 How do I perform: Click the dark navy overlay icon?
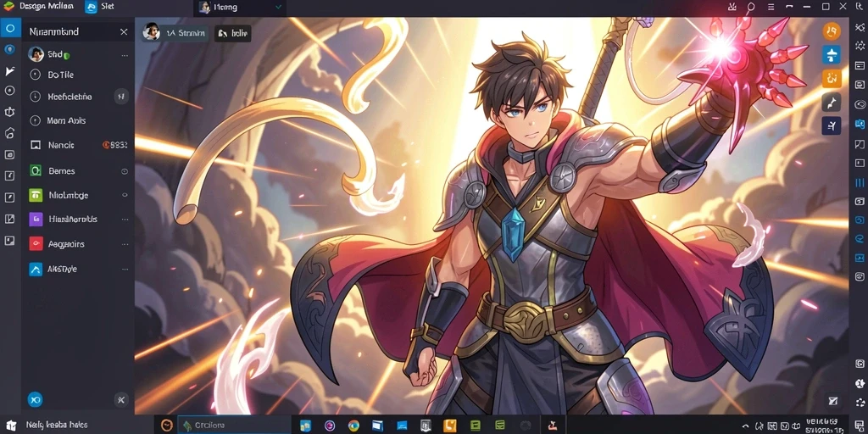(x=832, y=125)
